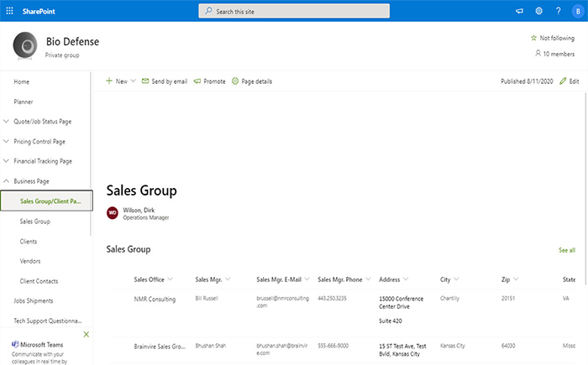Open Sales Mgr. E-Mail column dropdown
Viewport: 588px width, 365px height.
click(307, 279)
